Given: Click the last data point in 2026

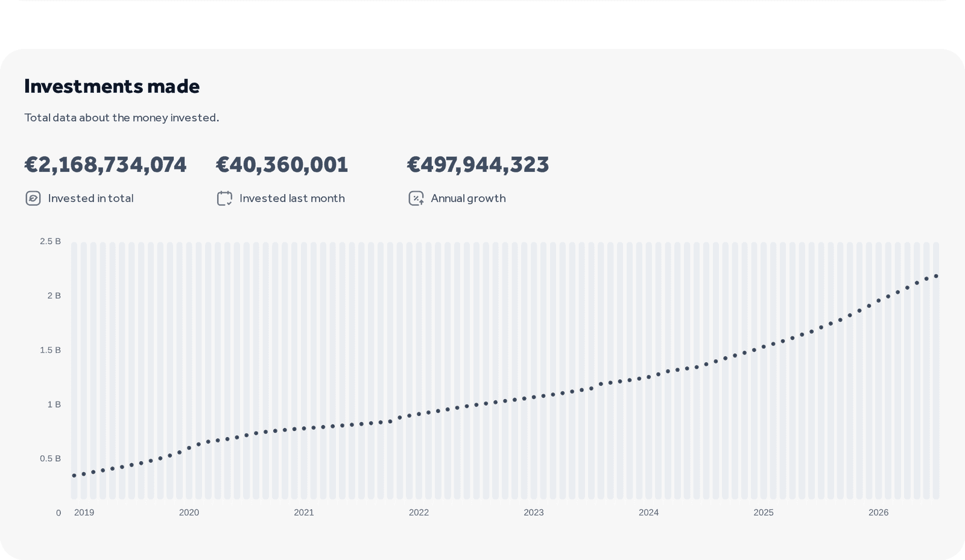Looking at the screenshot, I should tap(936, 276).
